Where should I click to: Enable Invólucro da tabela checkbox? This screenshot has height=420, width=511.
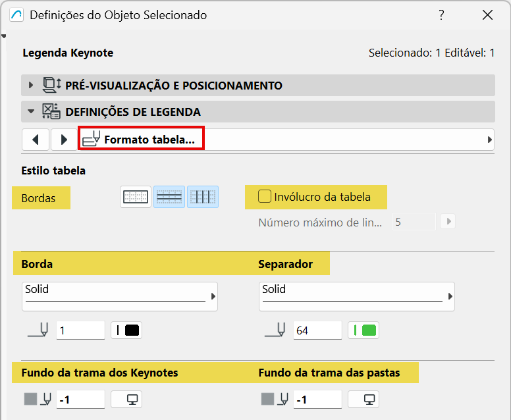click(265, 196)
